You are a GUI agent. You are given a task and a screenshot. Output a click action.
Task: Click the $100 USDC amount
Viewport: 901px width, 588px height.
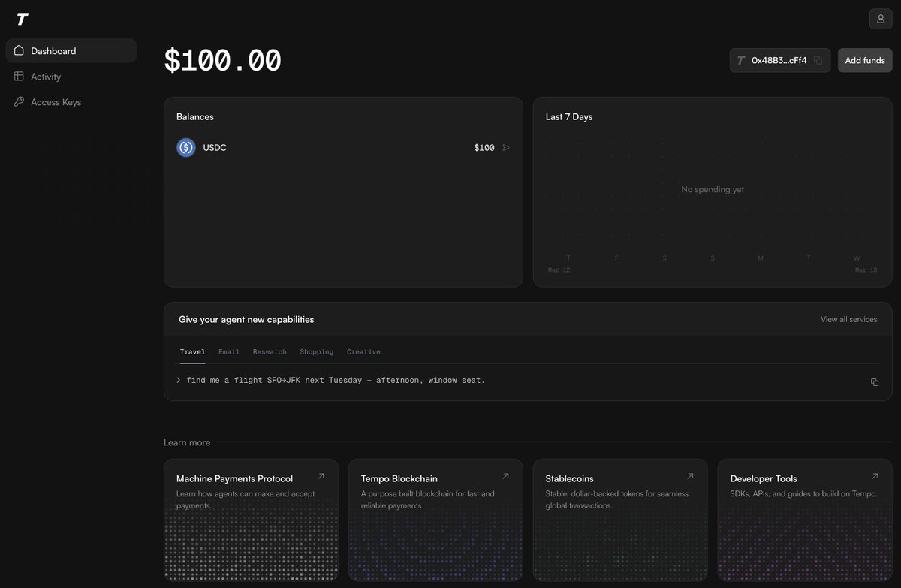(484, 147)
